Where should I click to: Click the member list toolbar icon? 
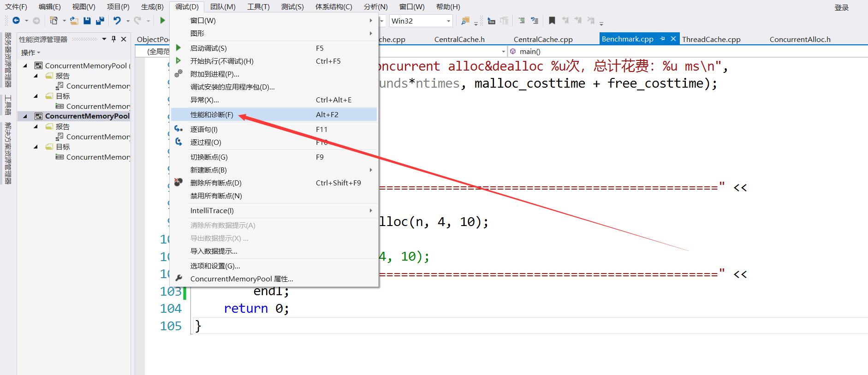point(491,21)
